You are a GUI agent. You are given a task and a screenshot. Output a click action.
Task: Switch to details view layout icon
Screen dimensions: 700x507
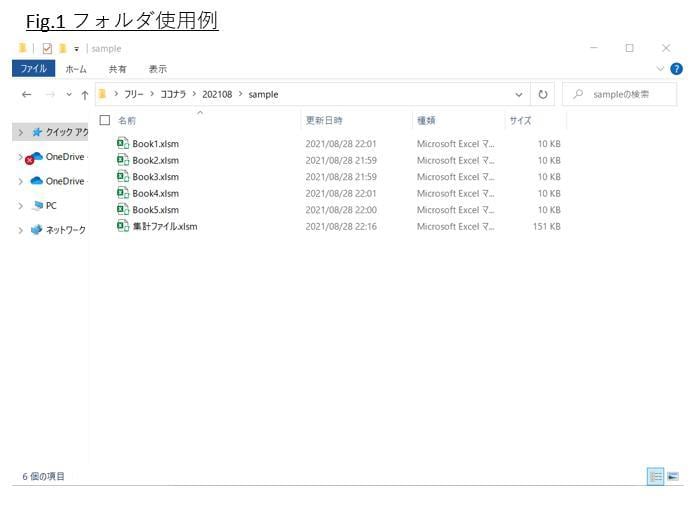[x=655, y=476]
